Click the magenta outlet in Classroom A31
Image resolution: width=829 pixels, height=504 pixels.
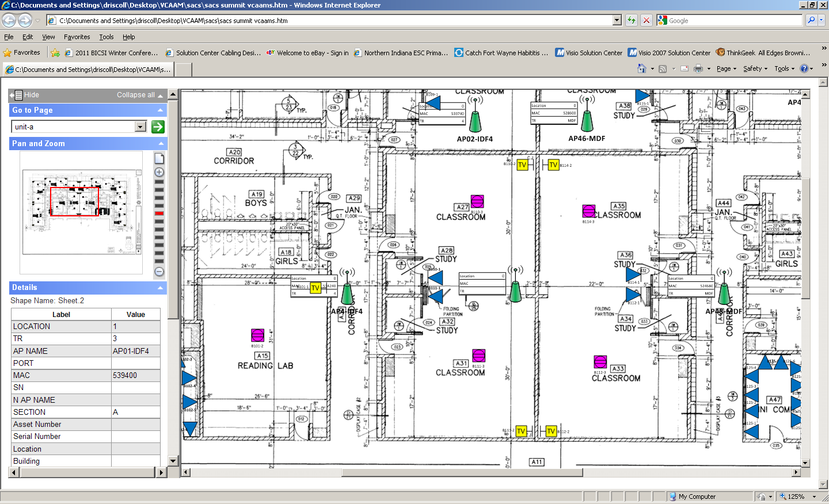478,355
